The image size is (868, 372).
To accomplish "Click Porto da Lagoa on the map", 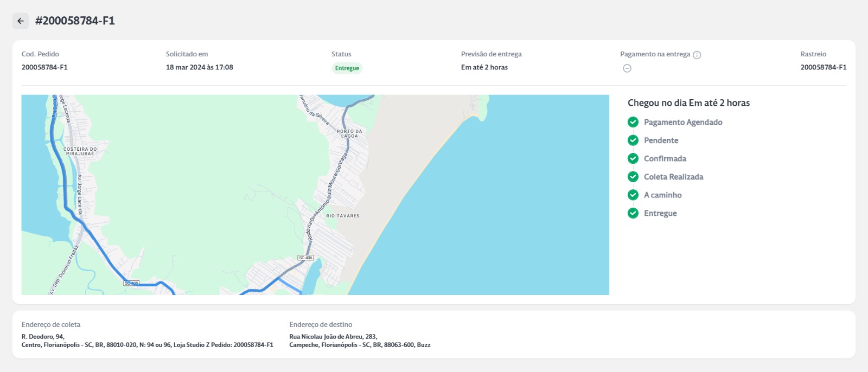I will (x=349, y=133).
